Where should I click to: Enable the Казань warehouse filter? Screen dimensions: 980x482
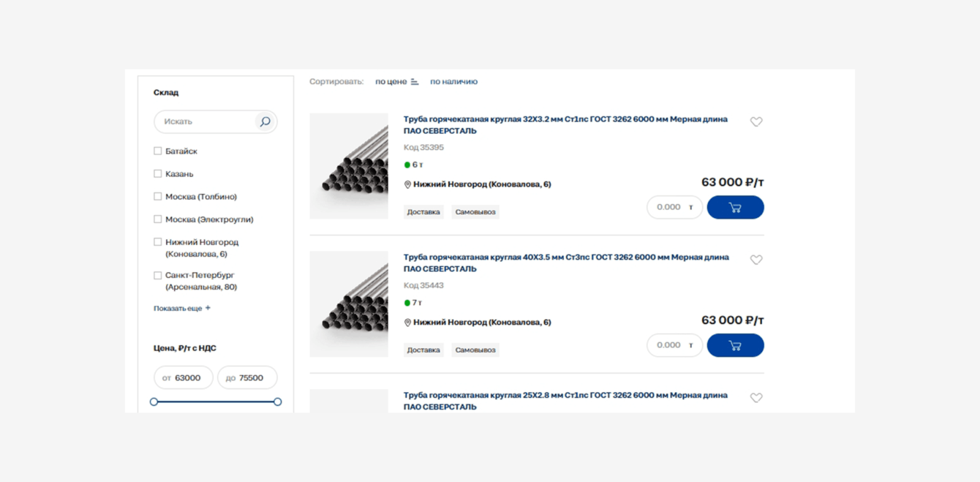158,174
